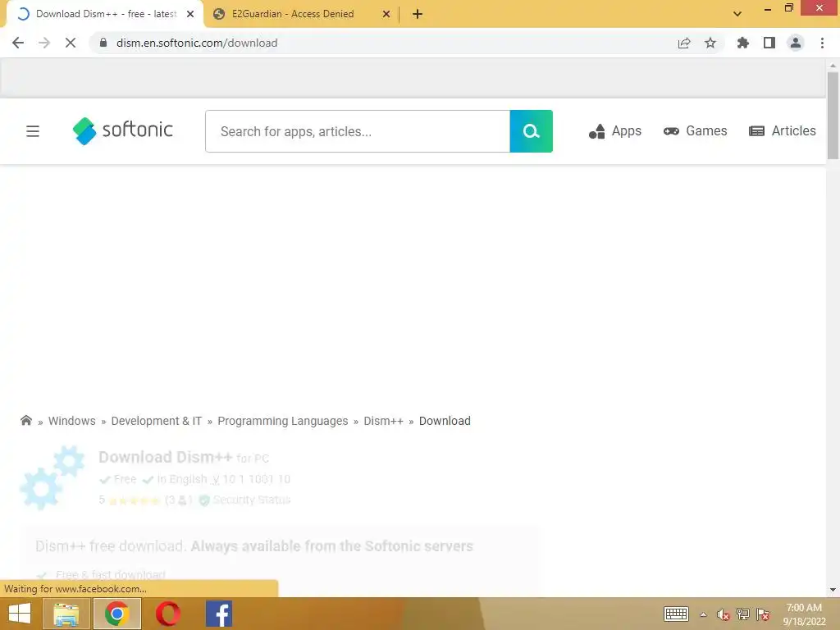Open the Action Center flag icon
The image size is (840, 630).
point(763,614)
